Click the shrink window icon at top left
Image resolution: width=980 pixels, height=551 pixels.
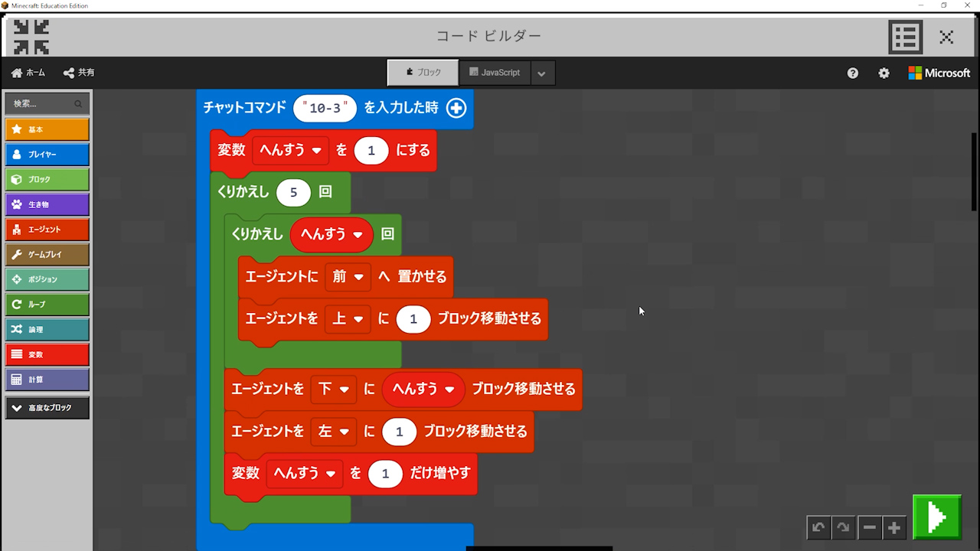pos(31,36)
